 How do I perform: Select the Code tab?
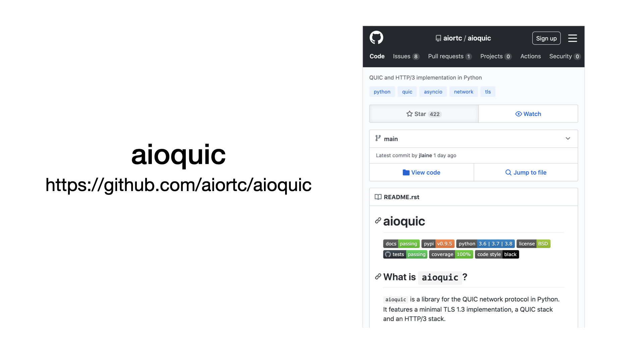click(377, 56)
